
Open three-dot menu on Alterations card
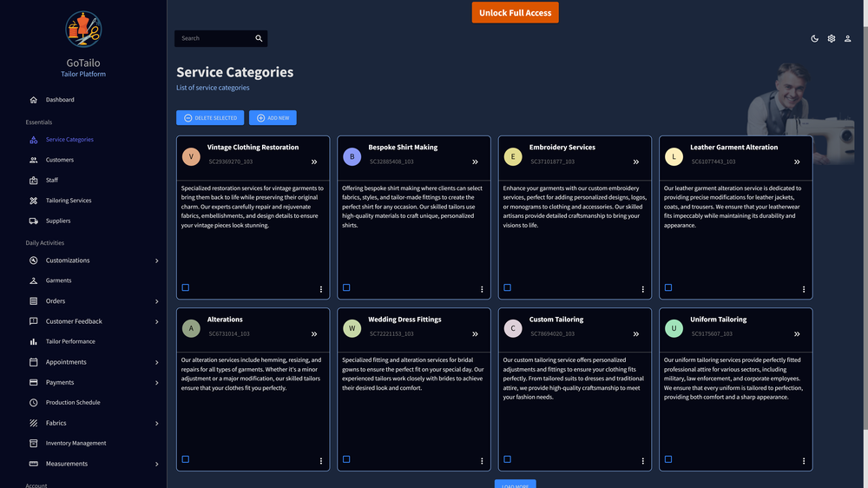pyautogui.click(x=321, y=461)
